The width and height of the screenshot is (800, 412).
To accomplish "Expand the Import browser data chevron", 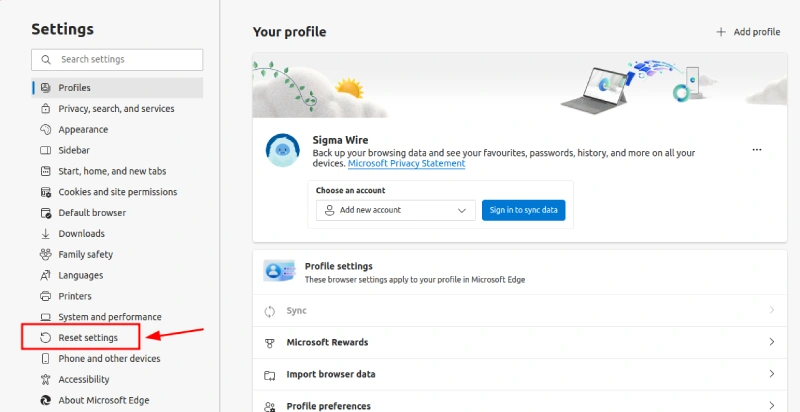I will pyautogui.click(x=771, y=374).
